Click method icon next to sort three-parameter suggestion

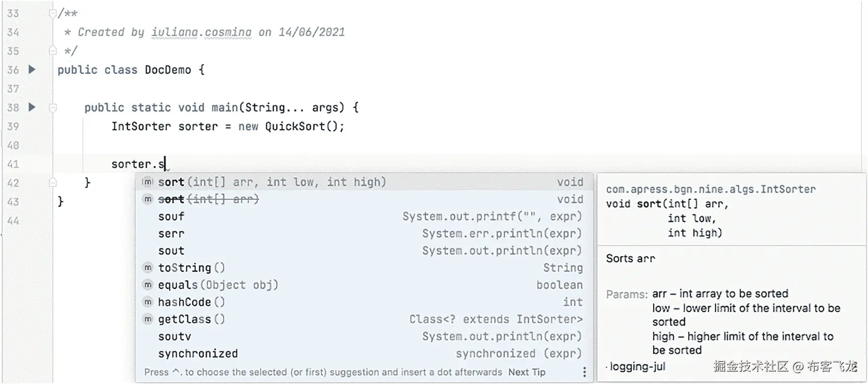pyautogui.click(x=147, y=182)
